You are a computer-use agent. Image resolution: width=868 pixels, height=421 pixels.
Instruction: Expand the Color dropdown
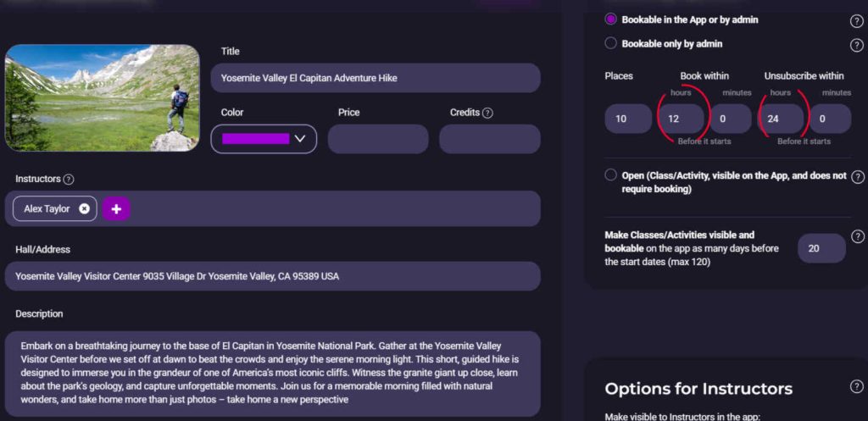299,139
